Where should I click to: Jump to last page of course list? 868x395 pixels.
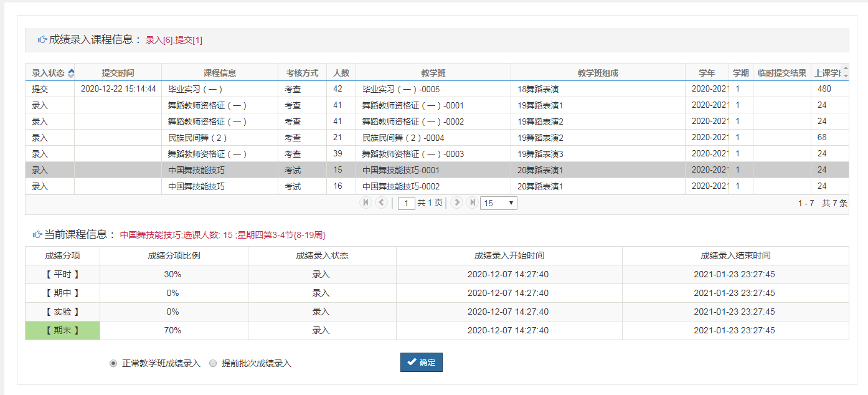coord(472,202)
